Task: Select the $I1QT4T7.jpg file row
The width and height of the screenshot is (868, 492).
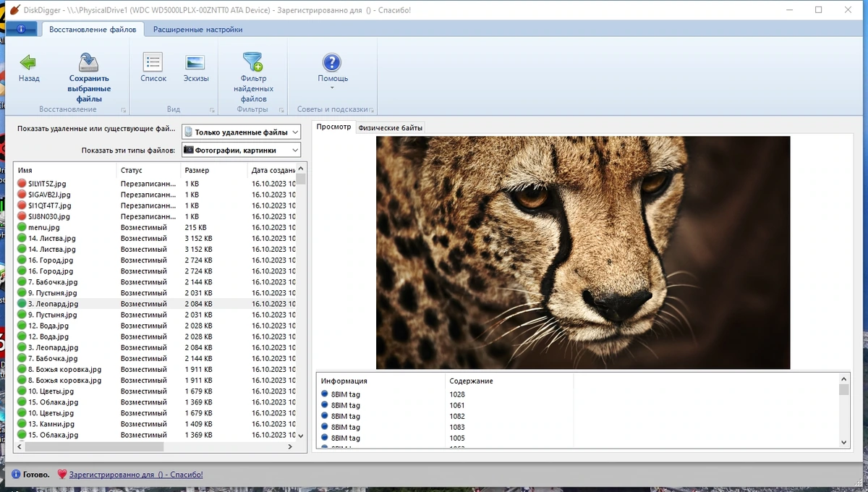Action: [155, 205]
